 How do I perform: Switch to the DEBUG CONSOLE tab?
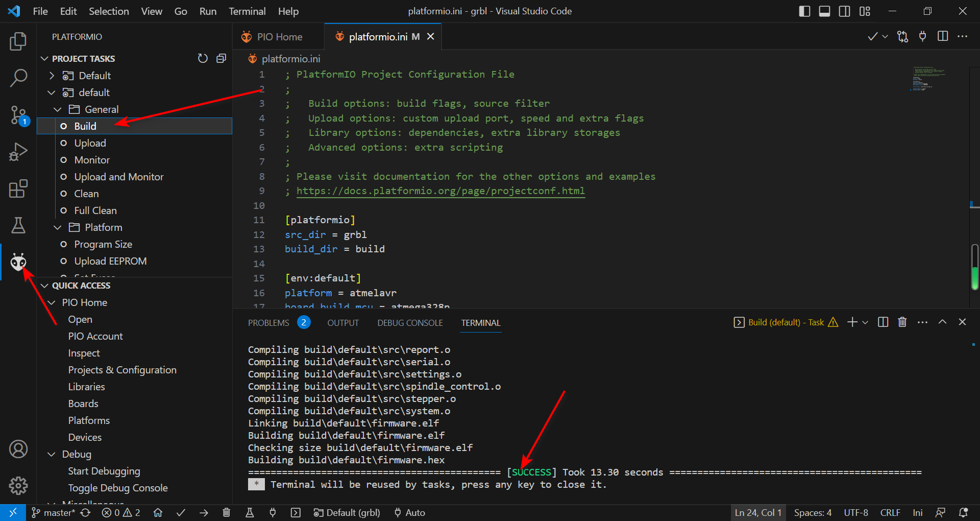410,323
